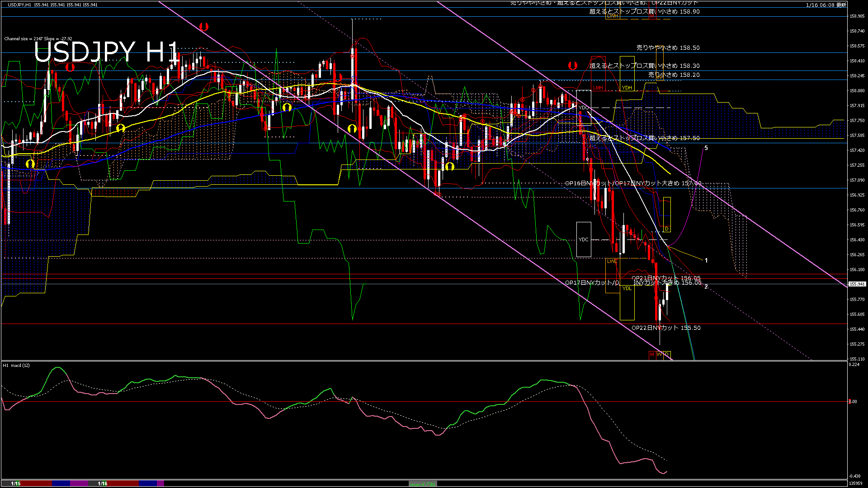Select the LMH red box label

point(598,88)
